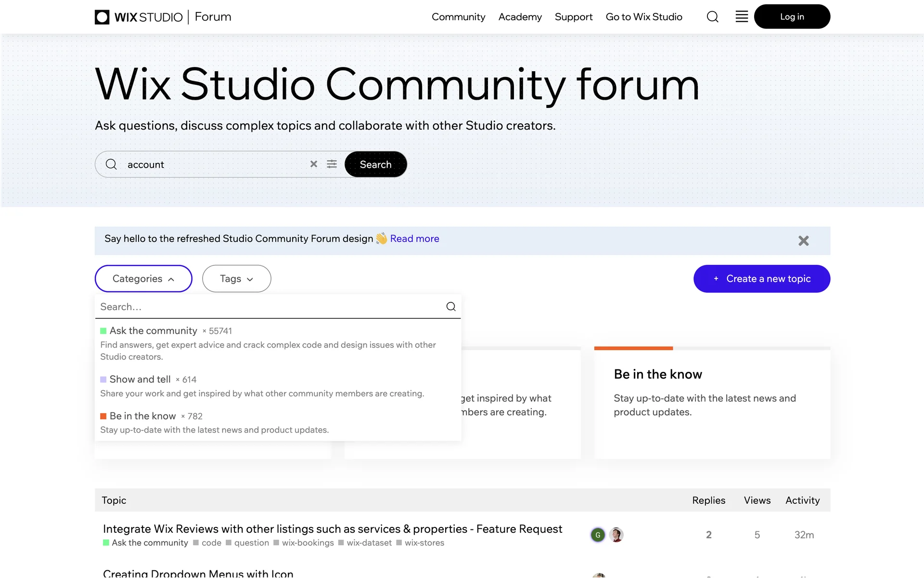
Task: Click the category search magnifier icon
Action: (450, 307)
